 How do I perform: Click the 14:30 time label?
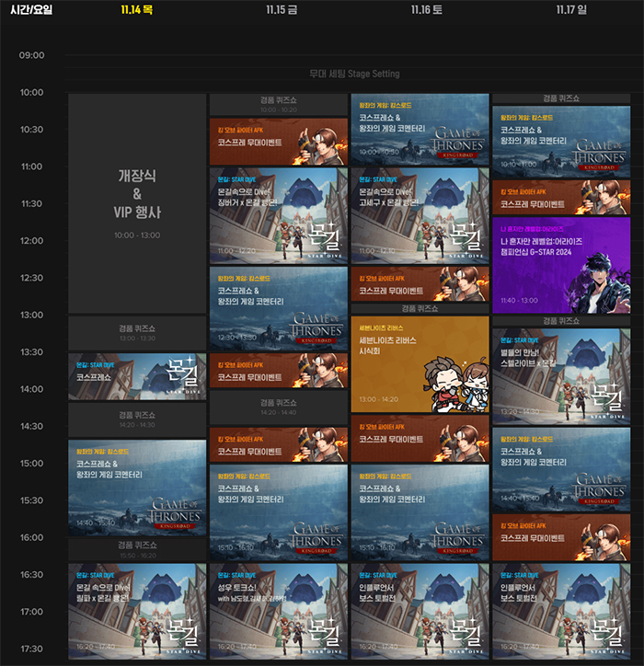coord(31,427)
